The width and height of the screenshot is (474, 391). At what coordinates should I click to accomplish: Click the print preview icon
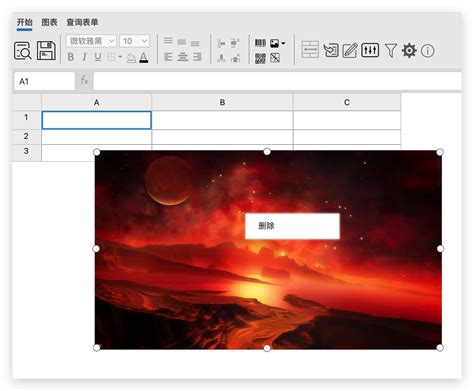pyautogui.click(x=23, y=51)
